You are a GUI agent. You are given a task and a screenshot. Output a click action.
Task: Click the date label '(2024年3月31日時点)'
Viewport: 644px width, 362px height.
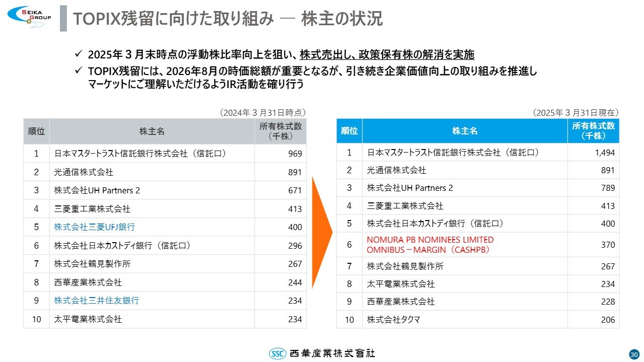click(263, 113)
